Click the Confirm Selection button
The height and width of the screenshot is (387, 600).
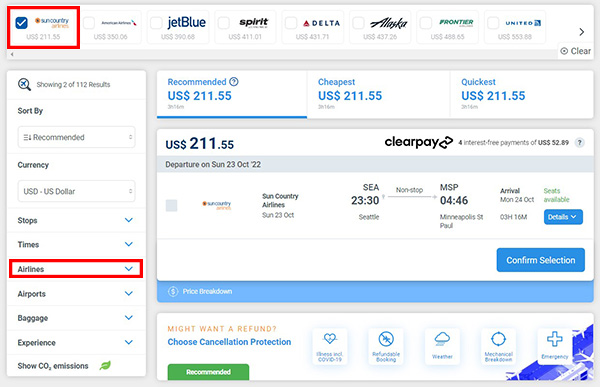pyautogui.click(x=540, y=260)
